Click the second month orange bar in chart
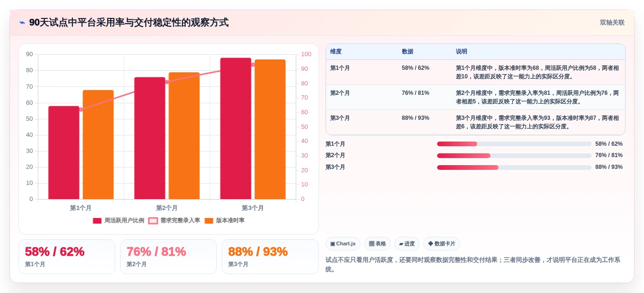Image resolution: width=644 pixels, height=293 pixels. (184, 136)
